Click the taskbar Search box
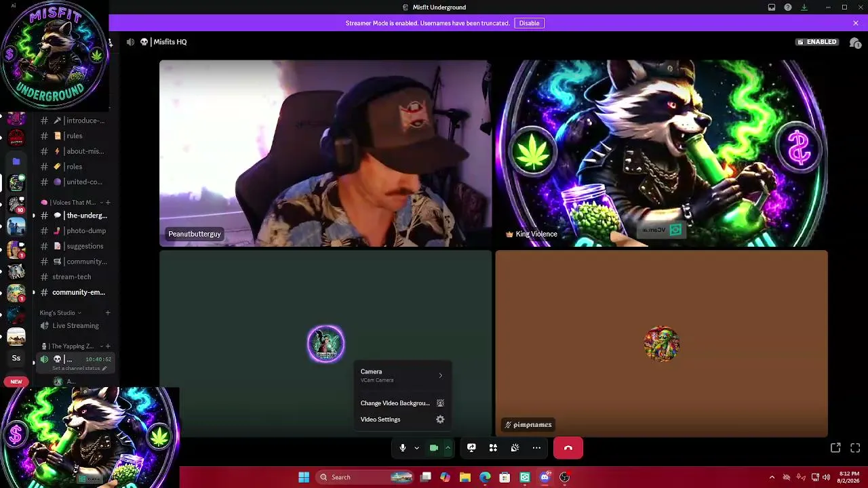This screenshot has width=868, height=488. click(365, 477)
